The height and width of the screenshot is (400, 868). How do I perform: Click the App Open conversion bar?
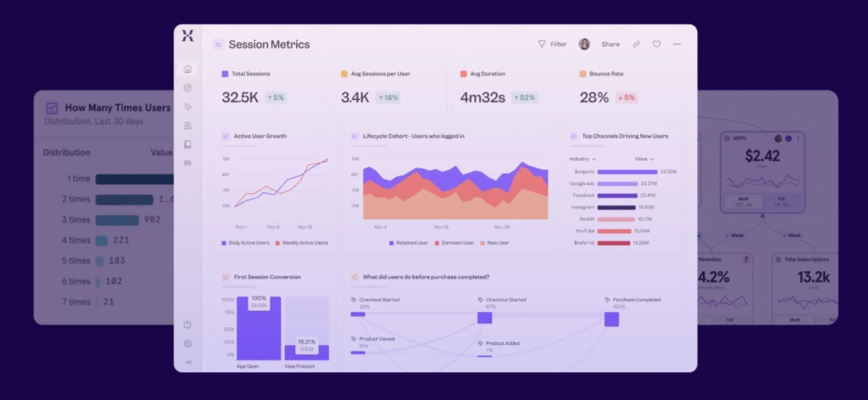(259, 329)
